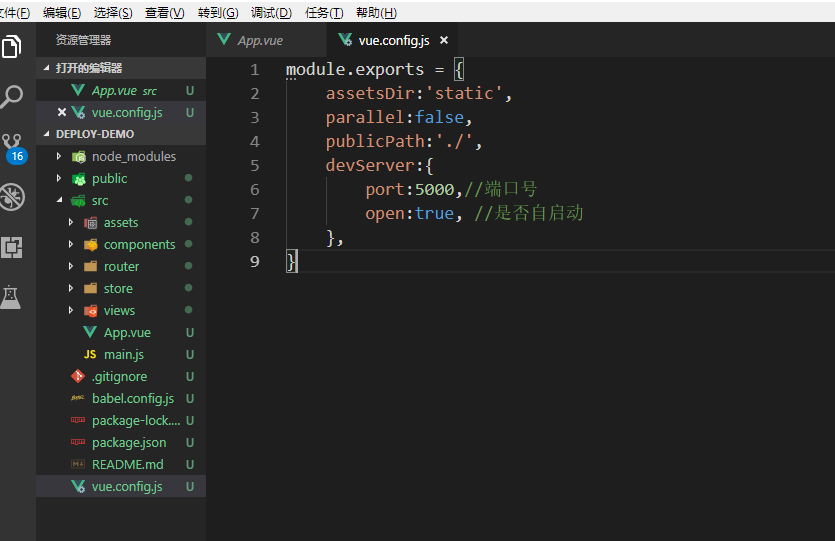The width and height of the screenshot is (835, 541).
Task: Click the views folder icon
Action: coord(91,310)
